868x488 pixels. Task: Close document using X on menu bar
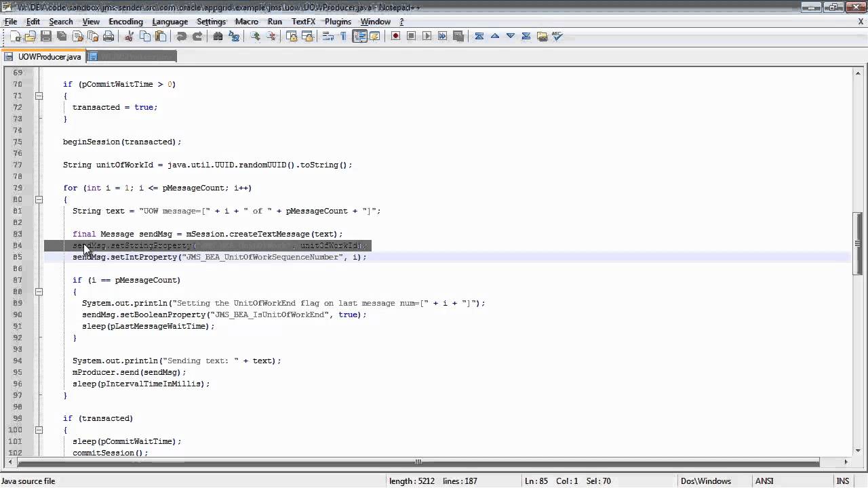861,22
